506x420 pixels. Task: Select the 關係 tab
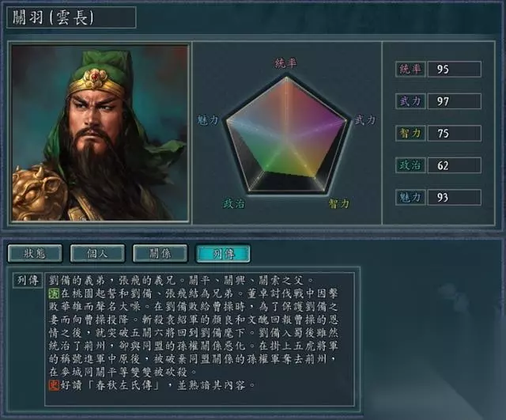[x=160, y=253]
